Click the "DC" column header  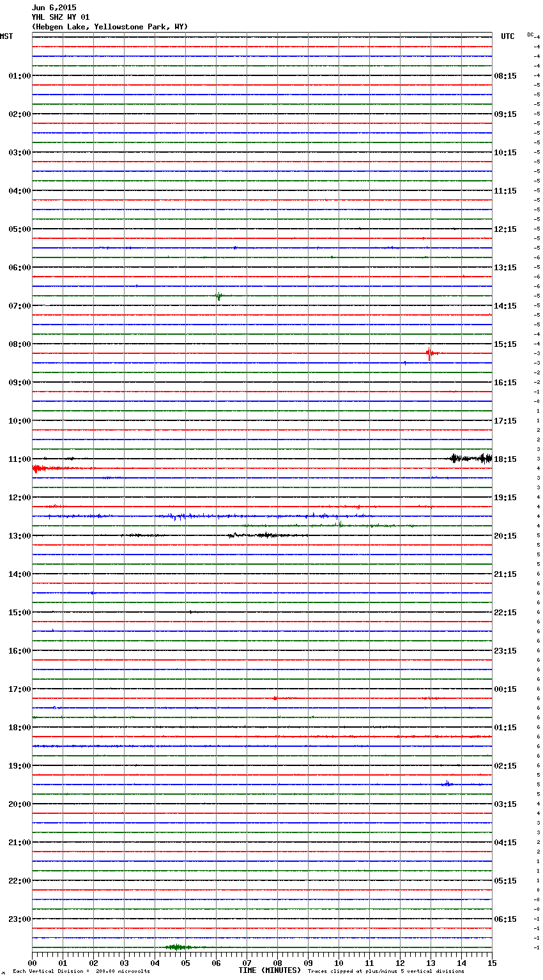tap(530, 34)
